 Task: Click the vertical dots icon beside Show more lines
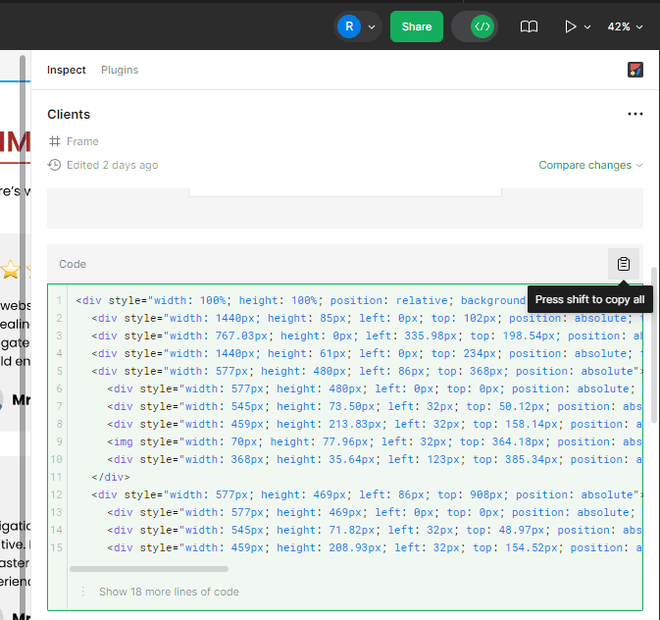tap(83, 592)
